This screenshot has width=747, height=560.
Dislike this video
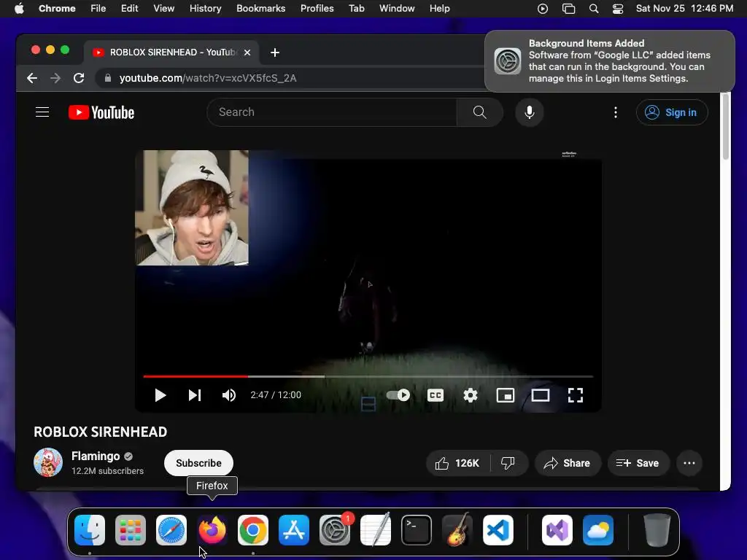pos(508,463)
